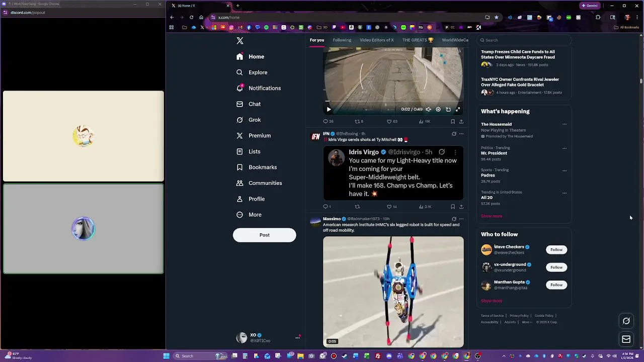Click the X logo in sidebar

[x=240, y=41]
